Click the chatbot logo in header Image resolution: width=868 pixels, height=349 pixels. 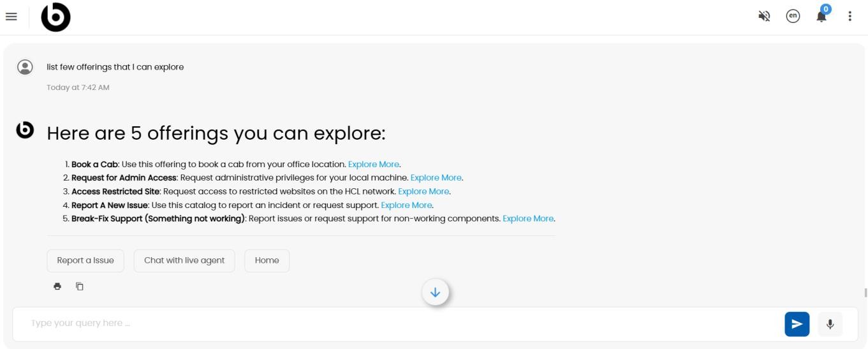pos(56,17)
